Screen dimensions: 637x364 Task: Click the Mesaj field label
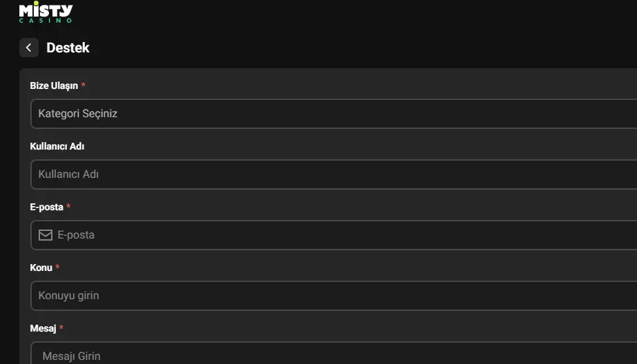43,328
